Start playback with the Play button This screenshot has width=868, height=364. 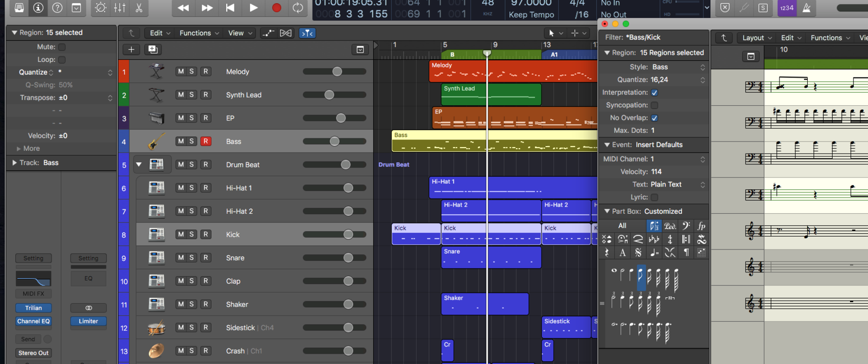[253, 8]
